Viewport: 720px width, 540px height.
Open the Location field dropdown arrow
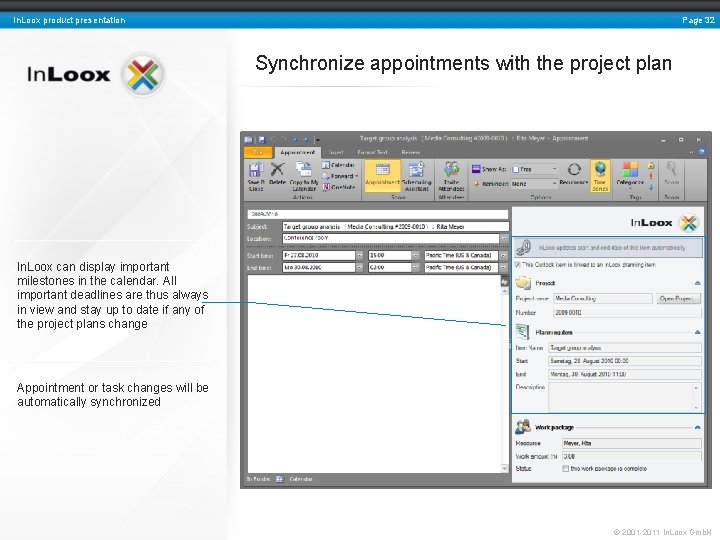pyautogui.click(x=504, y=238)
